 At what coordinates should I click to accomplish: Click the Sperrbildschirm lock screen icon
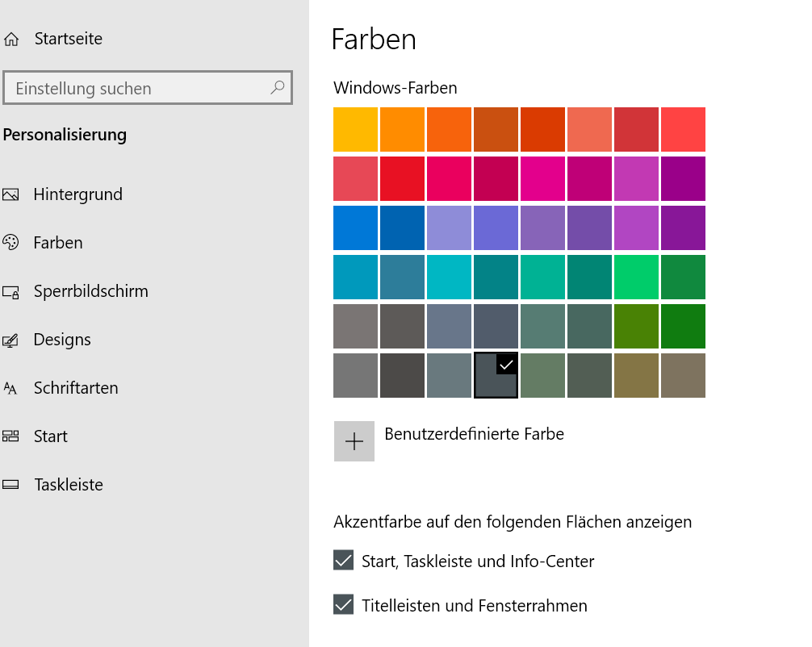point(10,292)
